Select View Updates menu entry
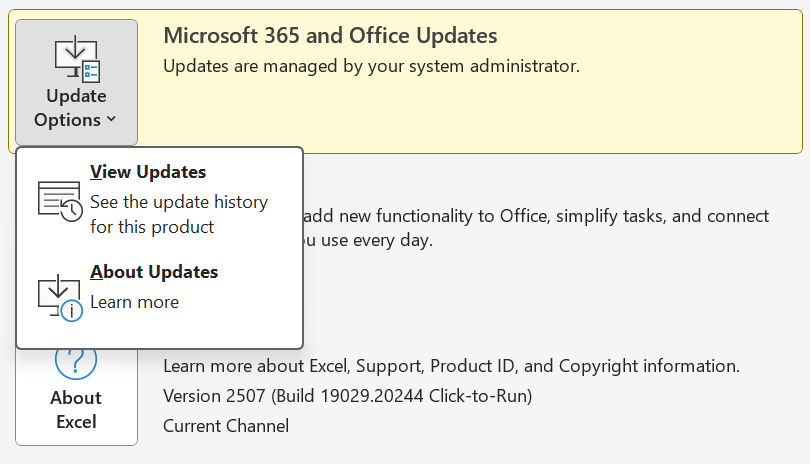810x464 pixels. 160,199
